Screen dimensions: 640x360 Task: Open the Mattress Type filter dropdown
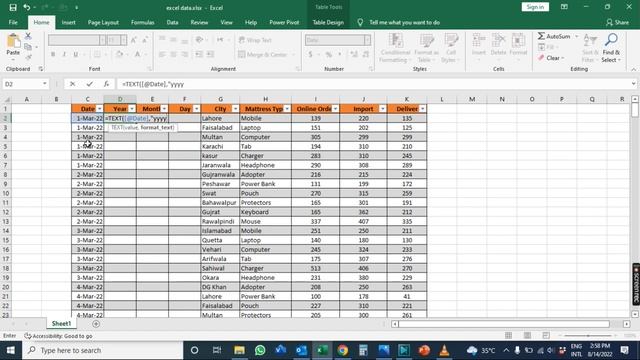287,109
